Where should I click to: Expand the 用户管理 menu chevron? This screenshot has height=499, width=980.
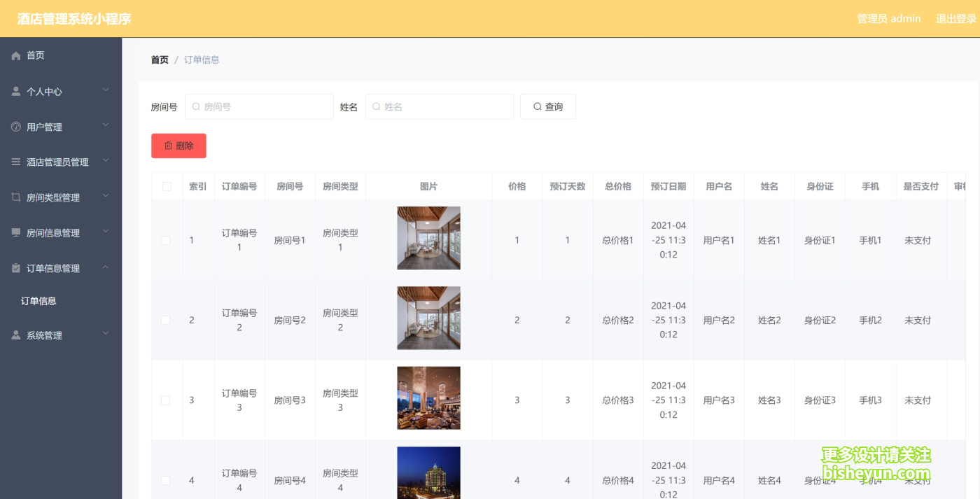tap(106, 127)
